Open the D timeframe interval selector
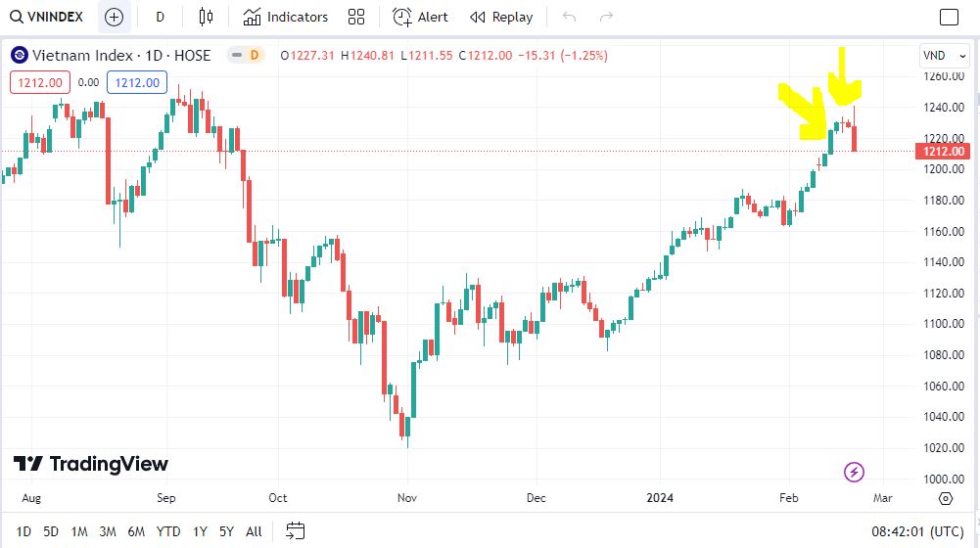 161,17
